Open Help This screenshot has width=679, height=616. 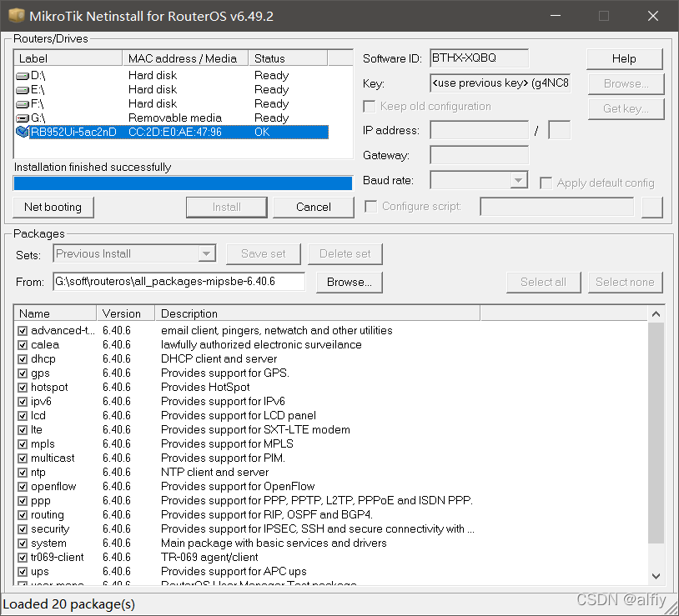point(625,59)
